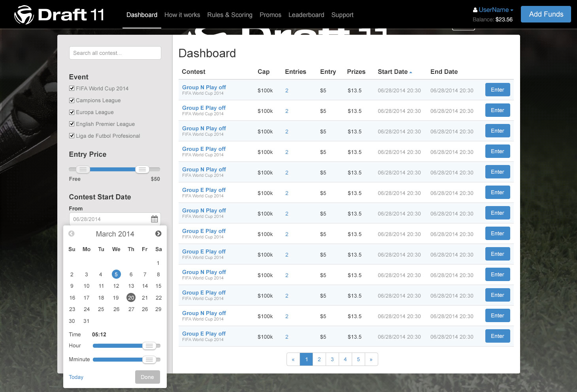
Task: Open the UserName account dropdown
Action: 496,10
